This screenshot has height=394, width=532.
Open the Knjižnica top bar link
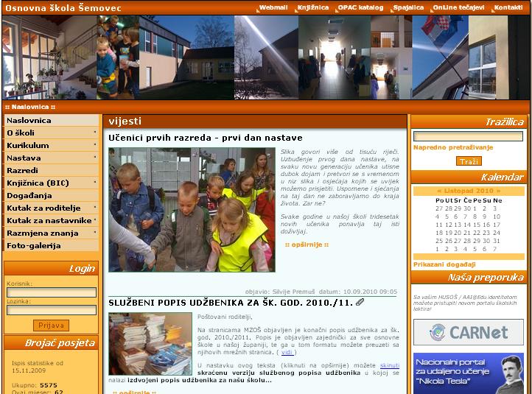tap(313, 7)
